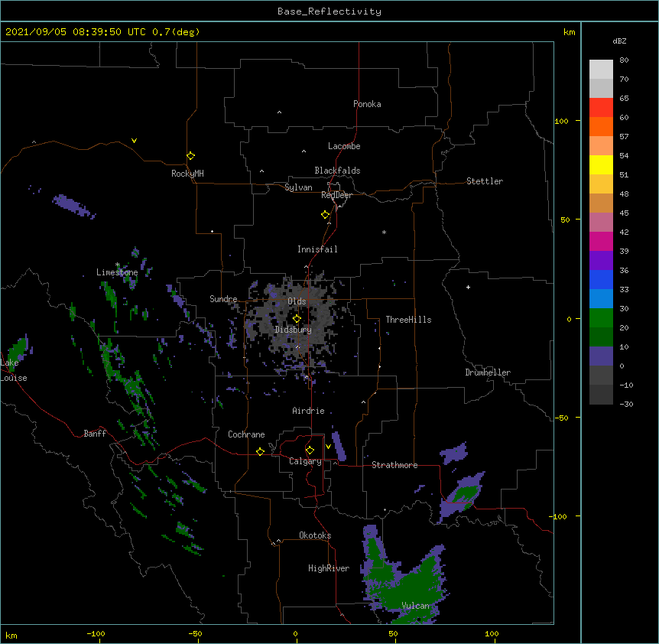Click the Drumheller town label

click(488, 372)
